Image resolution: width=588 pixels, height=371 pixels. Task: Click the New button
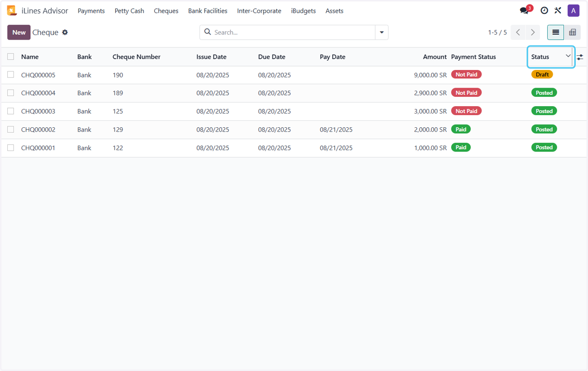point(19,32)
